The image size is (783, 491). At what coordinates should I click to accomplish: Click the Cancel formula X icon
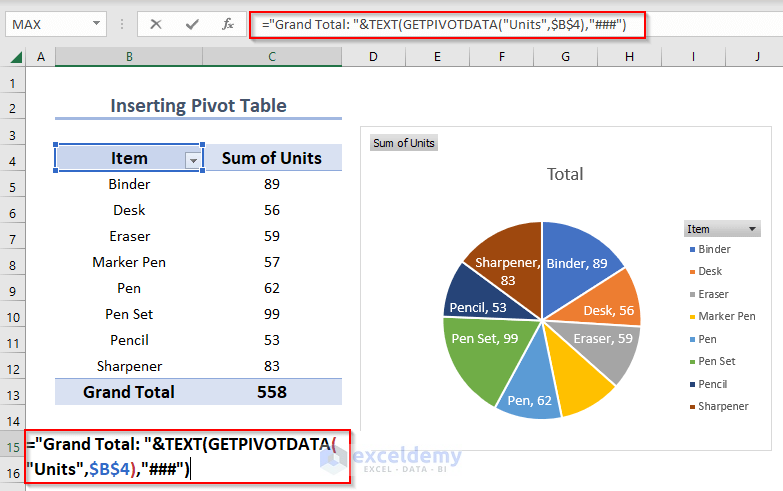click(x=155, y=24)
